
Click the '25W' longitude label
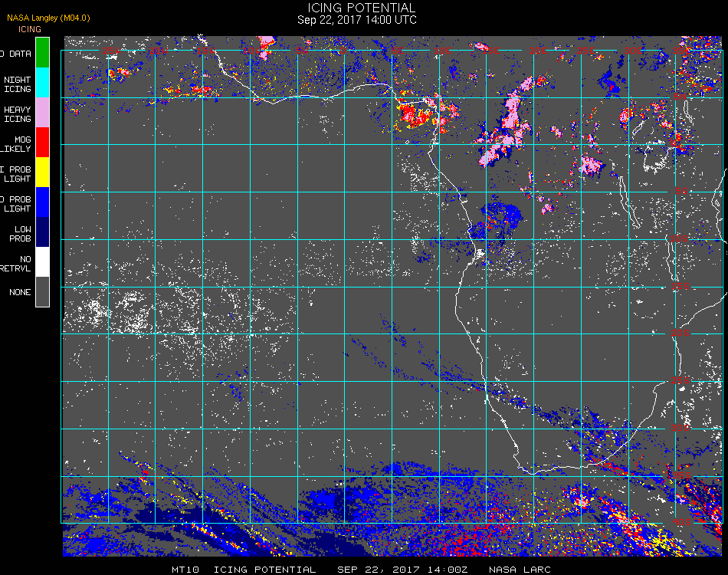tap(111, 51)
